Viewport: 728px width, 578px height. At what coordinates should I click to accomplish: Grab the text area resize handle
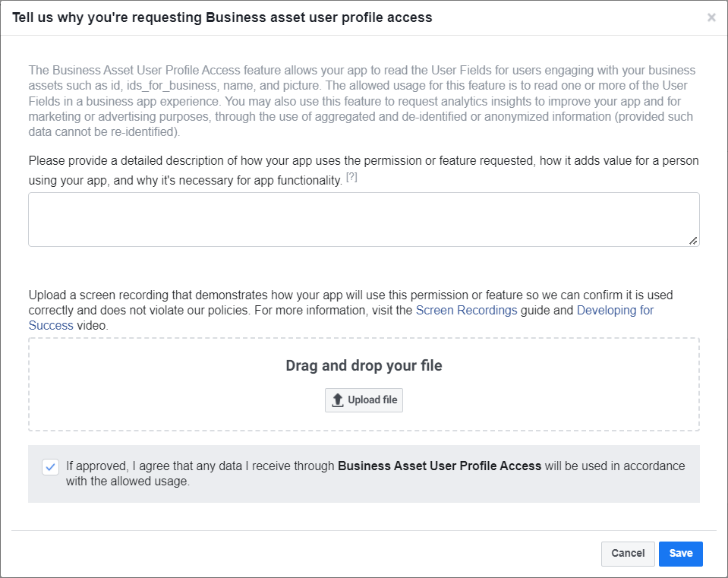693,241
